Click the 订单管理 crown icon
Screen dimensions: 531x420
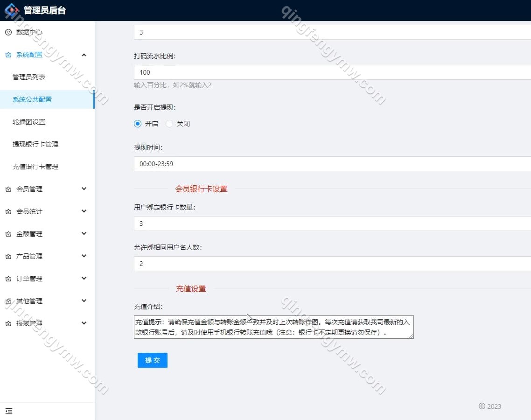point(8,279)
